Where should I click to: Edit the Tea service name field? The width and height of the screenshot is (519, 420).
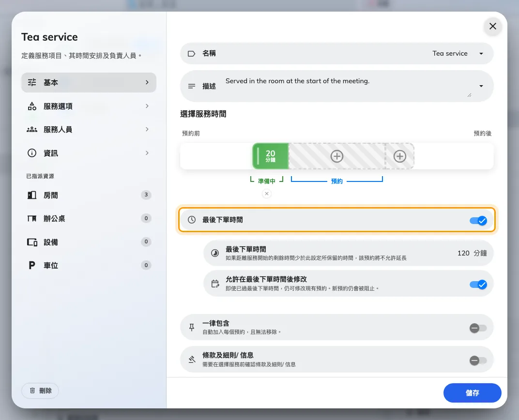(336, 54)
